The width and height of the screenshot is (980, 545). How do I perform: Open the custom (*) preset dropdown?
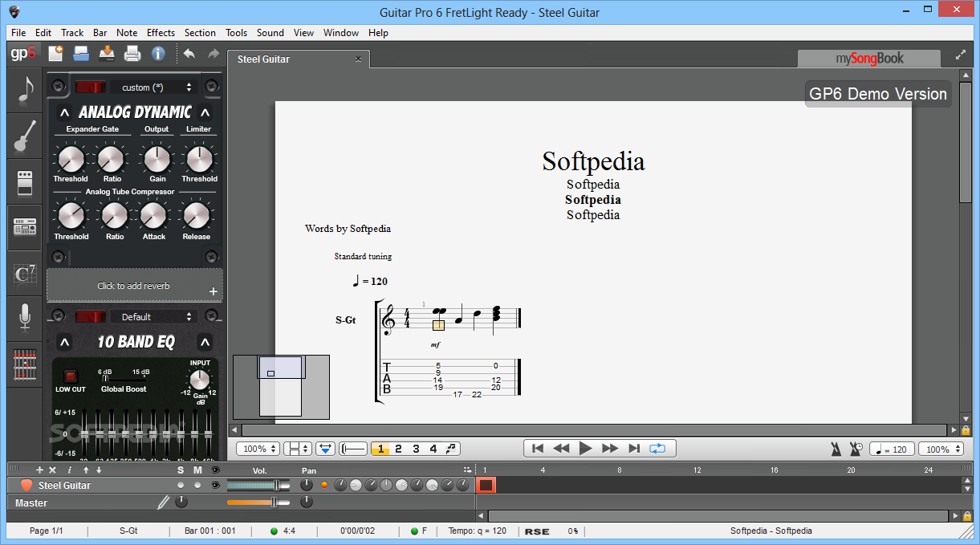(154, 87)
